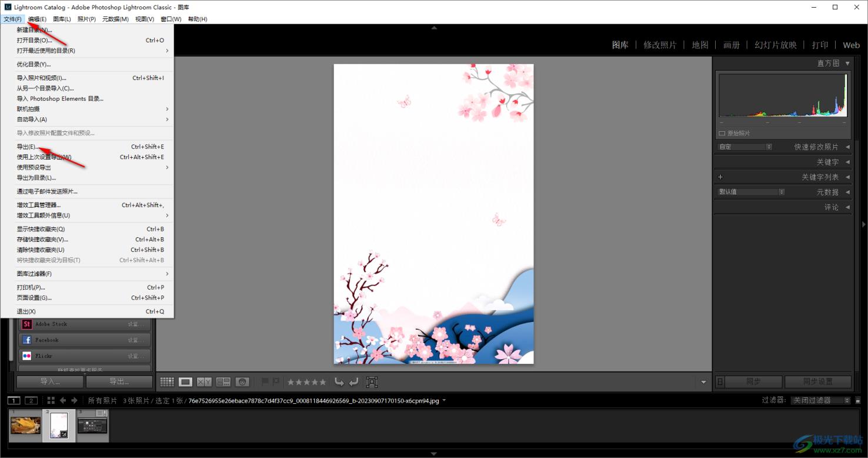Image resolution: width=868 pixels, height=458 pixels.
Task: Click the 导入... button
Action: (x=49, y=382)
